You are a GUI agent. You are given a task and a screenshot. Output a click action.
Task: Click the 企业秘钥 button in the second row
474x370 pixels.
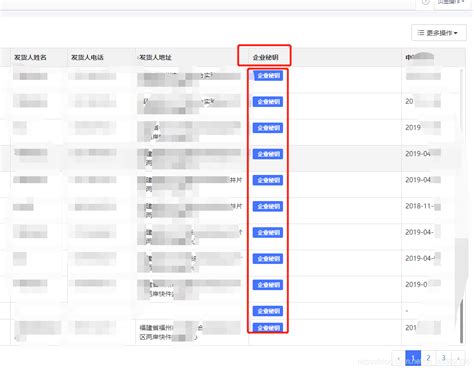(x=268, y=102)
